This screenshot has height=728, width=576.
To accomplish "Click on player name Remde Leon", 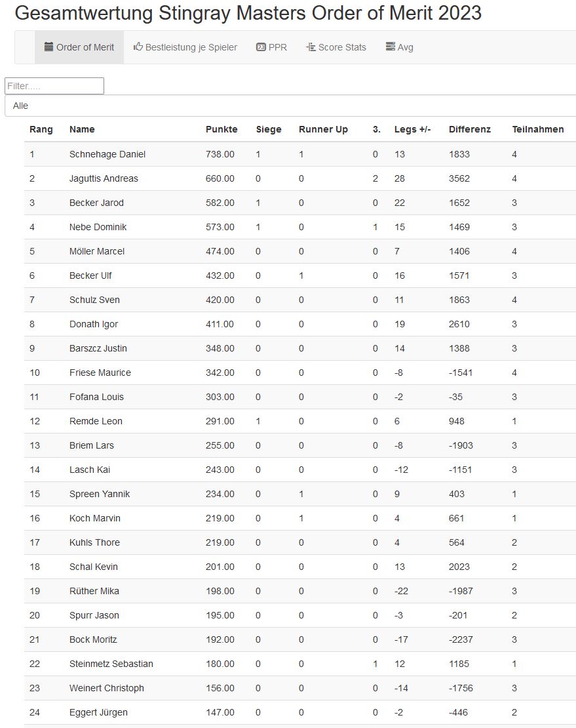I will click(x=96, y=421).
